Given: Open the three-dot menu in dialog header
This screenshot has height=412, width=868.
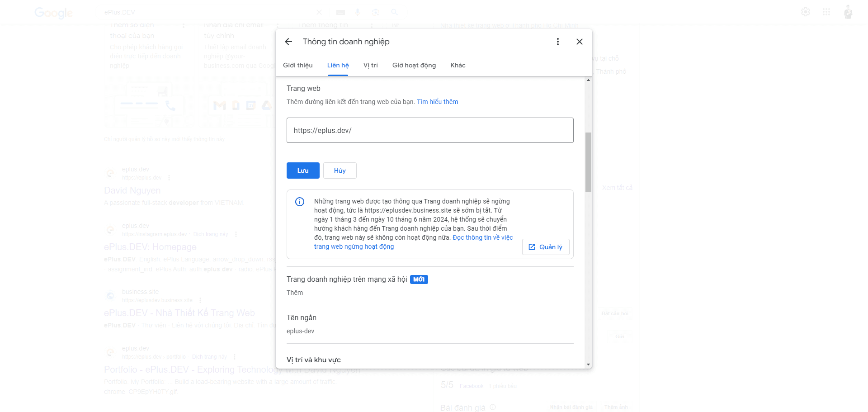Looking at the screenshot, I should coord(558,42).
